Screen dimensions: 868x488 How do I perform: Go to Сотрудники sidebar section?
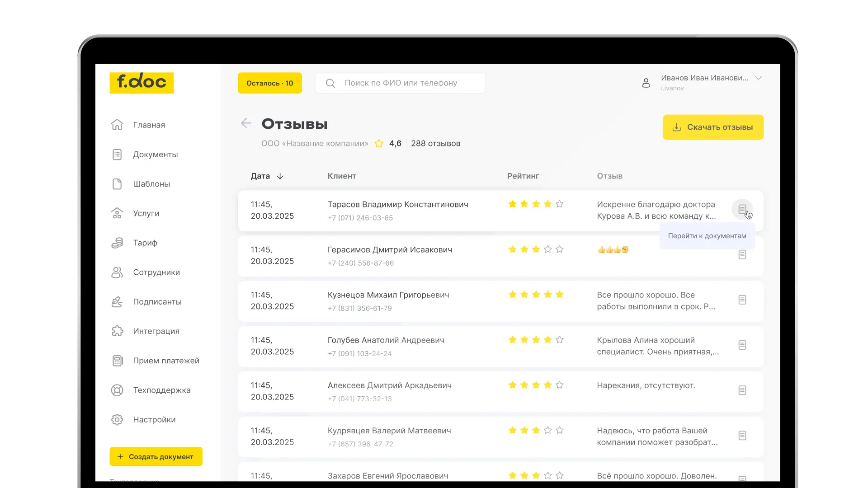pyautogui.click(x=156, y=272)
